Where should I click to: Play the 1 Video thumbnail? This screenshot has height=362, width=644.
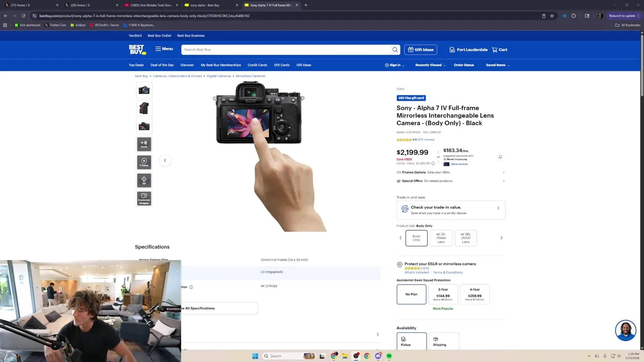pyautogui.click(x=144, y=162)
